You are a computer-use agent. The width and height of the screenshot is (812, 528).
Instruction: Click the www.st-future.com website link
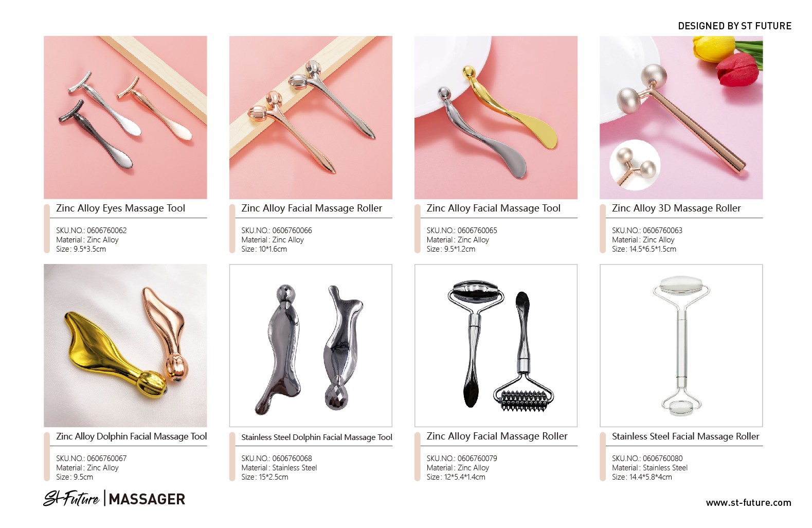tap(748, 503)
